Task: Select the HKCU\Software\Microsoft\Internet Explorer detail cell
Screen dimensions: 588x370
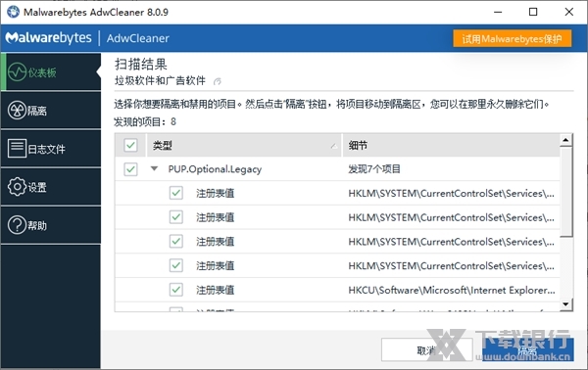Action: coord(452,290)
